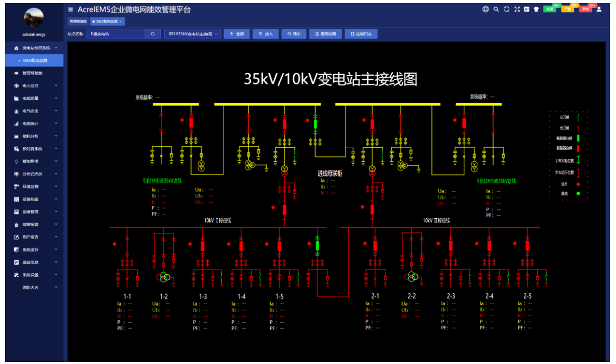Switch to the 管理驾驶舱 tab
Image resolution: width=616 pixels, height=364 pixels.
coord(78,22)
